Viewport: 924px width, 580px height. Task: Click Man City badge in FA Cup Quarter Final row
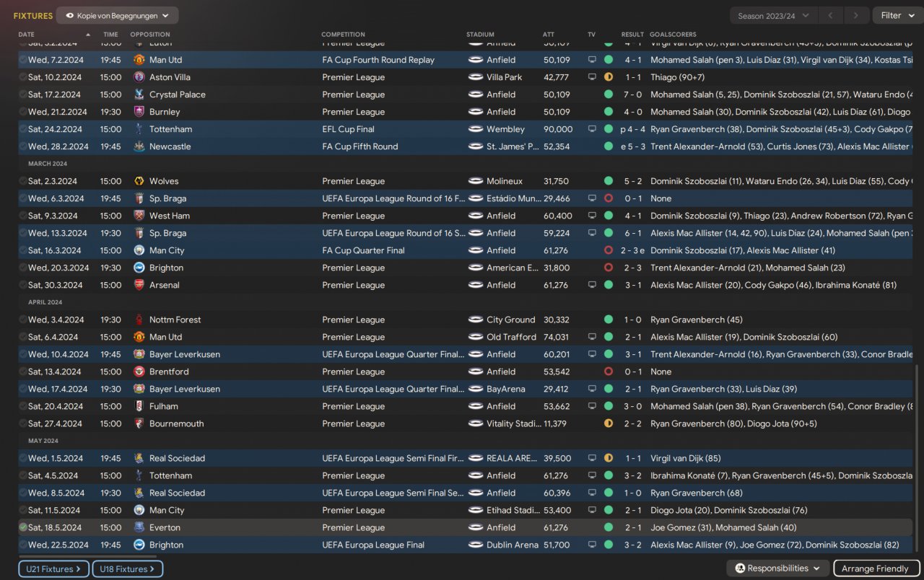pos(139,250)
